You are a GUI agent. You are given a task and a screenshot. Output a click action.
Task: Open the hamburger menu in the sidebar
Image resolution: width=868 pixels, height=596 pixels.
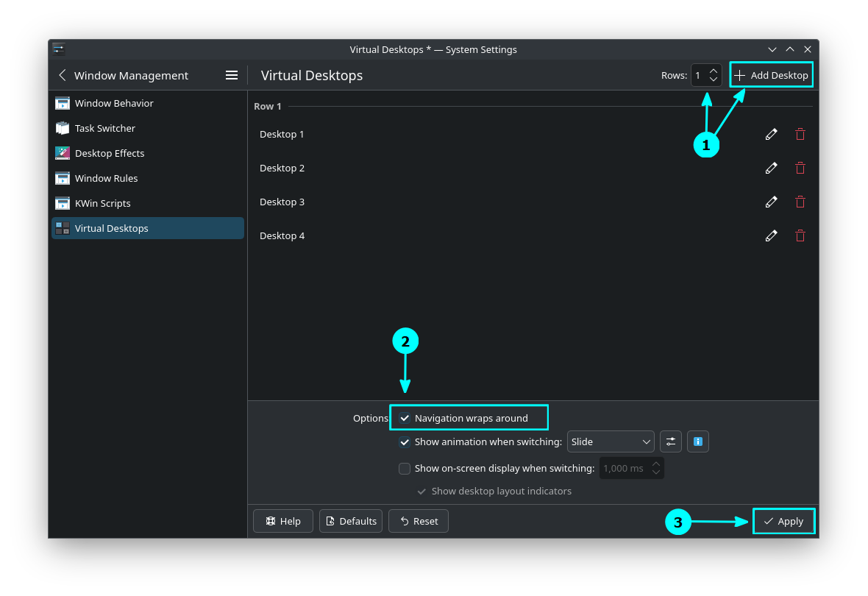coord(232,75)
